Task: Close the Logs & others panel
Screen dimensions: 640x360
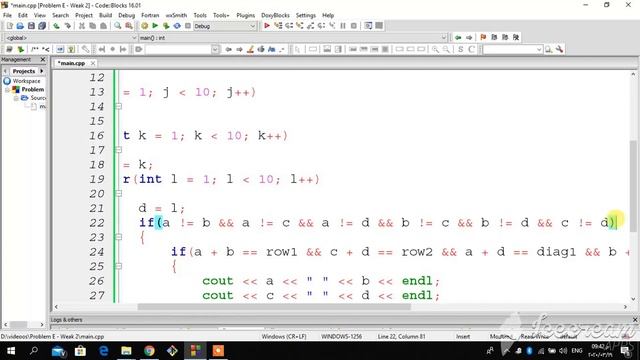Action: point(635,320)
